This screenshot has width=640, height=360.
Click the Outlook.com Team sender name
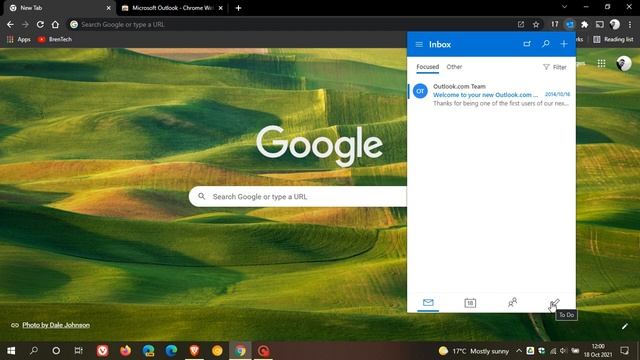click(459, 87)
